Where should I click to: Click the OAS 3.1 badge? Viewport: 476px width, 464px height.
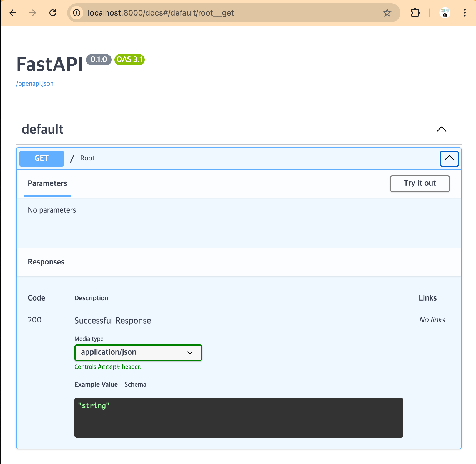(x=129, y=59)
